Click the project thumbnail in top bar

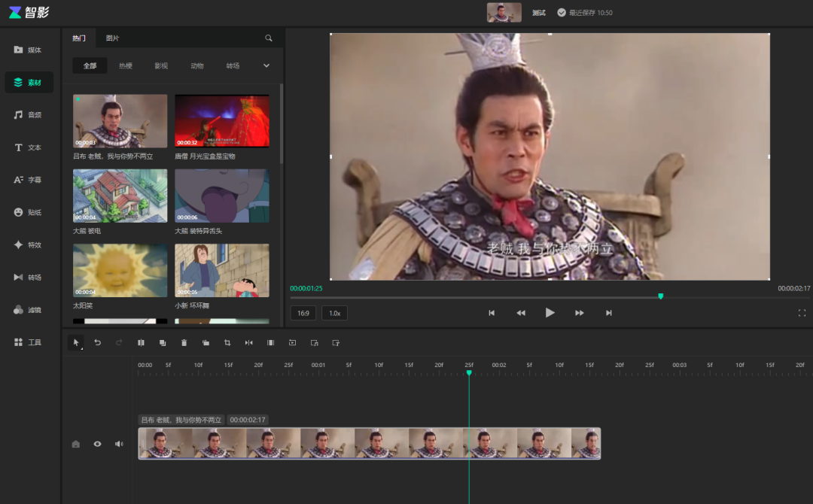click(504, 13)
